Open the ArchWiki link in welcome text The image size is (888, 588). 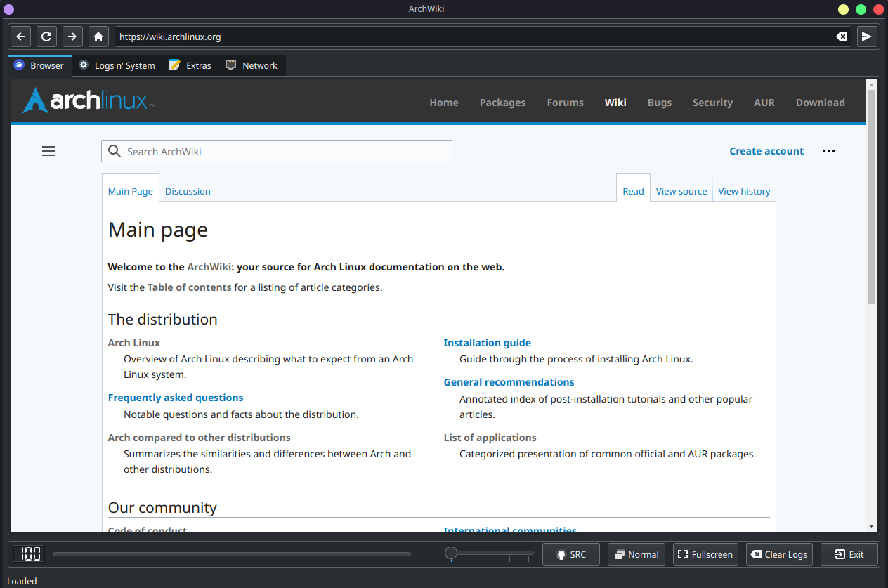[210, 267]
